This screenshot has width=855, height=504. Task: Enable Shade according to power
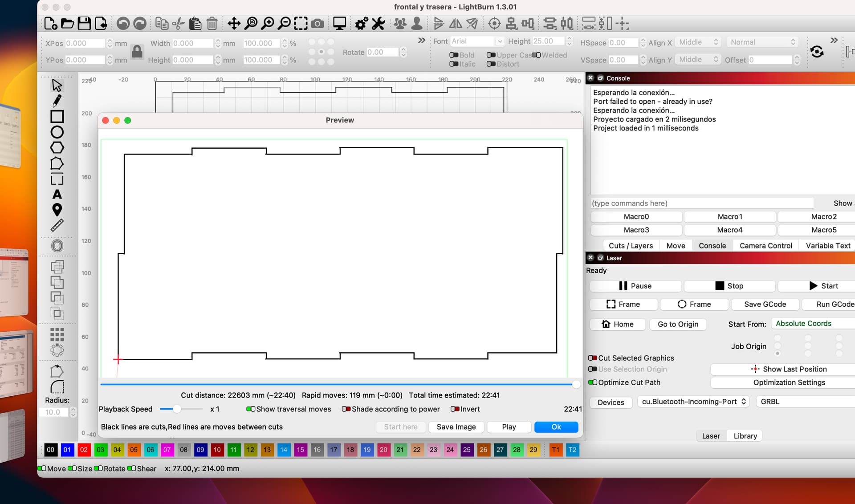(346, 409)
